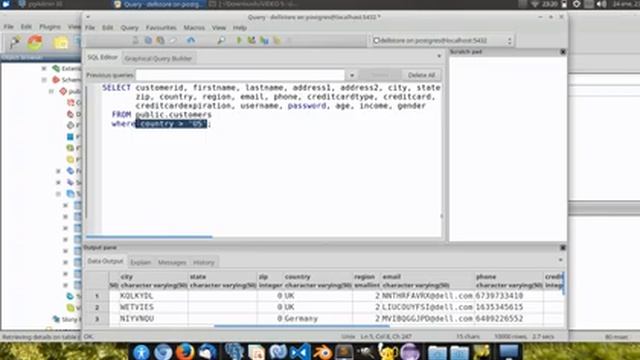The image size is (640, 360).
Task: Click the Undo arrow icon
Action: tap(191, 40)
